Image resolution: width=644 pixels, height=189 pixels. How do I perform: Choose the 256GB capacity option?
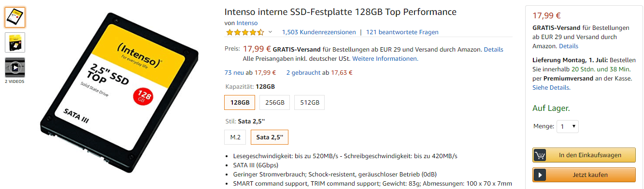pyautogui.click(x=274, y=103)
